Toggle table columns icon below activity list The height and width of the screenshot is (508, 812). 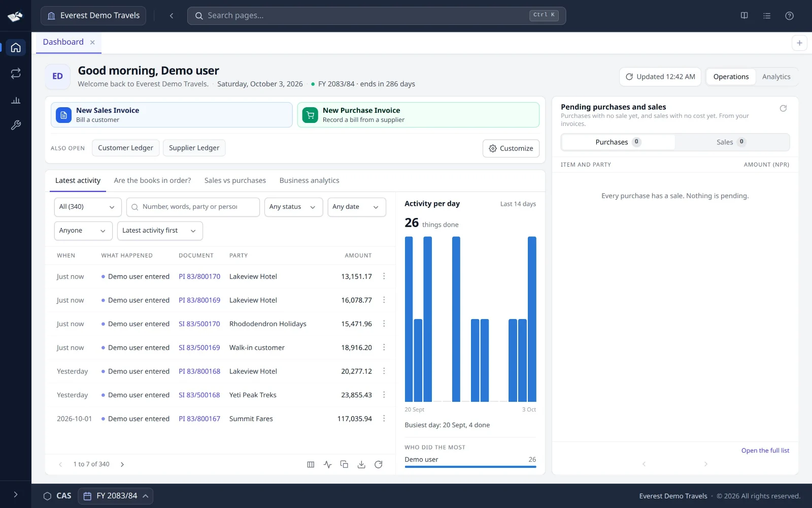(x=311, y=464)
